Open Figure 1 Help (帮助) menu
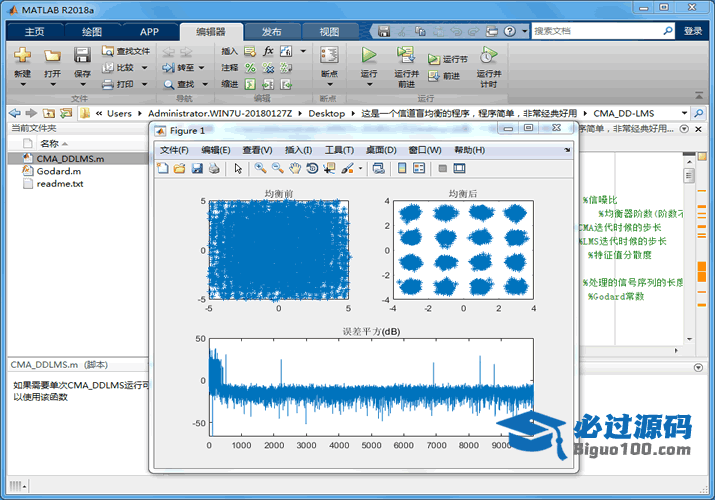The image size is (715, 500). 470,150
